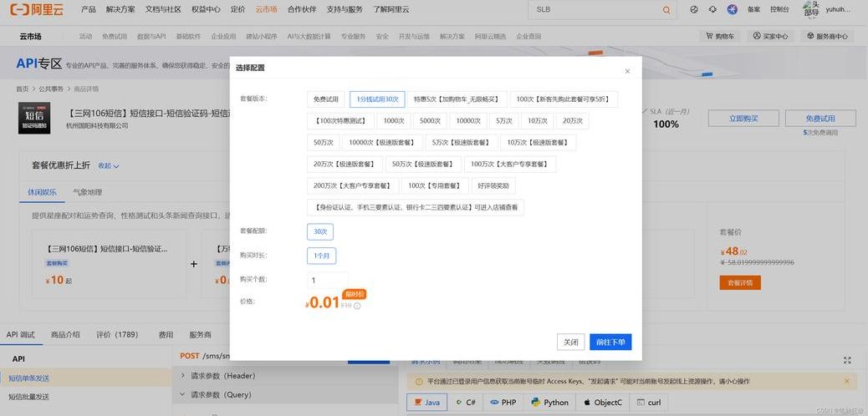
Task: Choose the 特惠5次 package option
Action: (457, 99)
